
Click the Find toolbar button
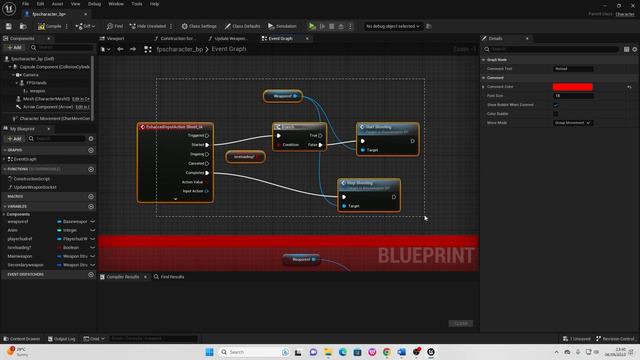115,26
